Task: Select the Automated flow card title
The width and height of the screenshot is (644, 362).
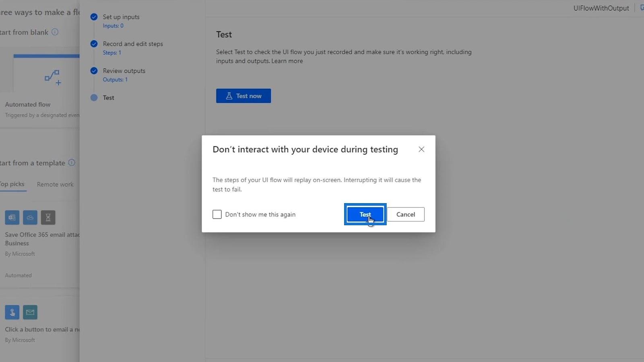Action: tap(28, 105)
